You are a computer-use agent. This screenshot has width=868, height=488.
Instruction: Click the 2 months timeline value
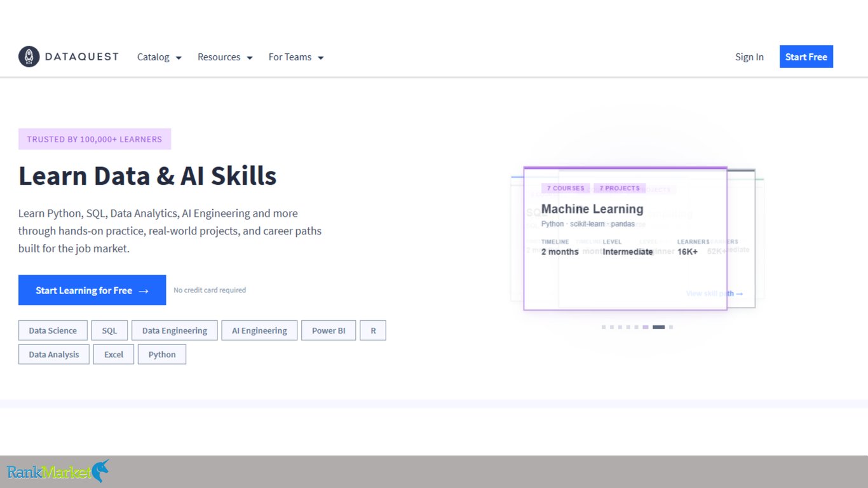coord(560,252)
